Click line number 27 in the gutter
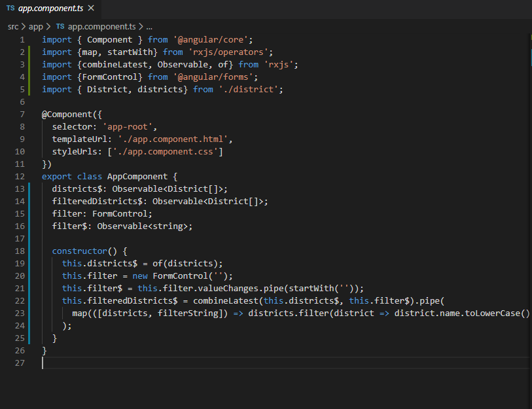The width and height of the screenshot is (532, 409). 20,363
